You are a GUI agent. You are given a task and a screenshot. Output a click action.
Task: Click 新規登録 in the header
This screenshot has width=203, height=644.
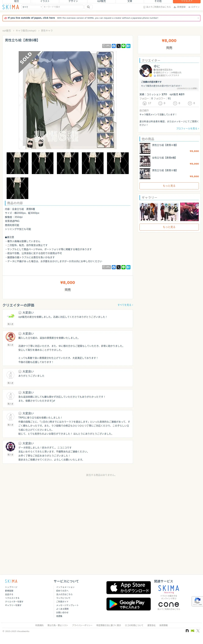pos(180,7)
